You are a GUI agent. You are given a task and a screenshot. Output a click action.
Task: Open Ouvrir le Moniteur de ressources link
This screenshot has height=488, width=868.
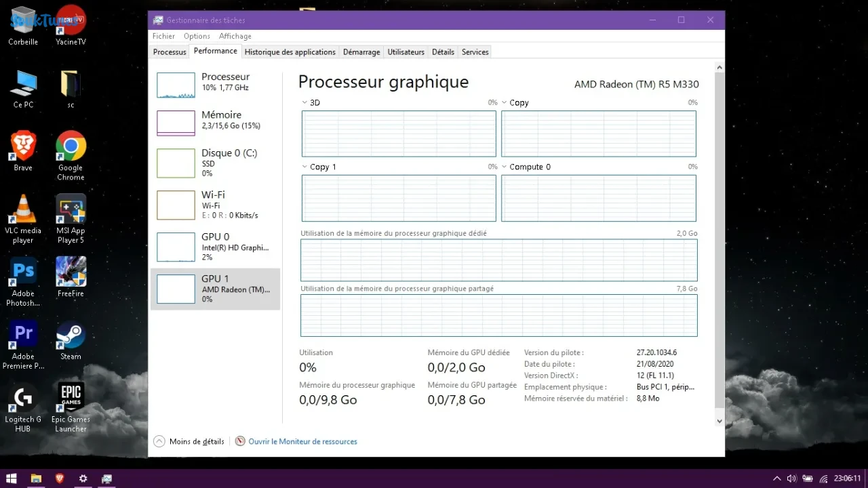coord(302,441)
